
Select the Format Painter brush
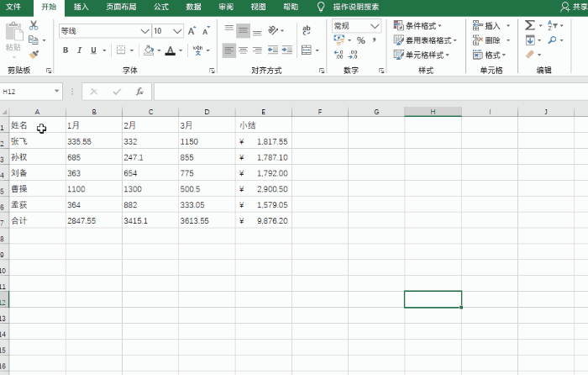[x=34, y=54]
